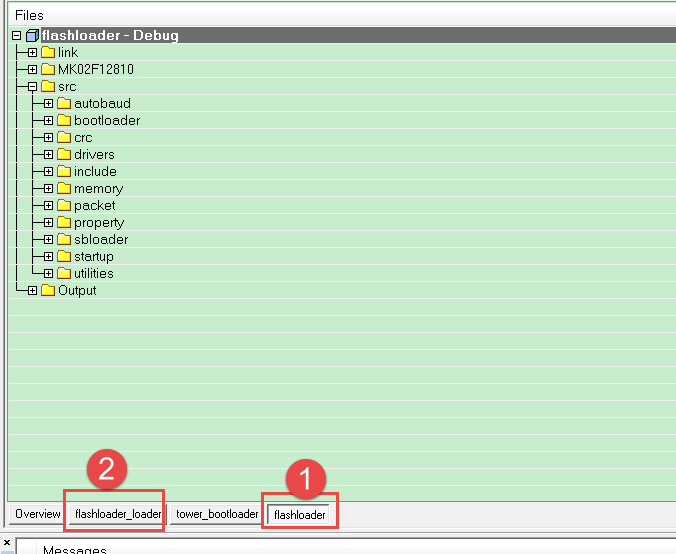
Task: Expand the include folder
Action: [x=48, y=172]
